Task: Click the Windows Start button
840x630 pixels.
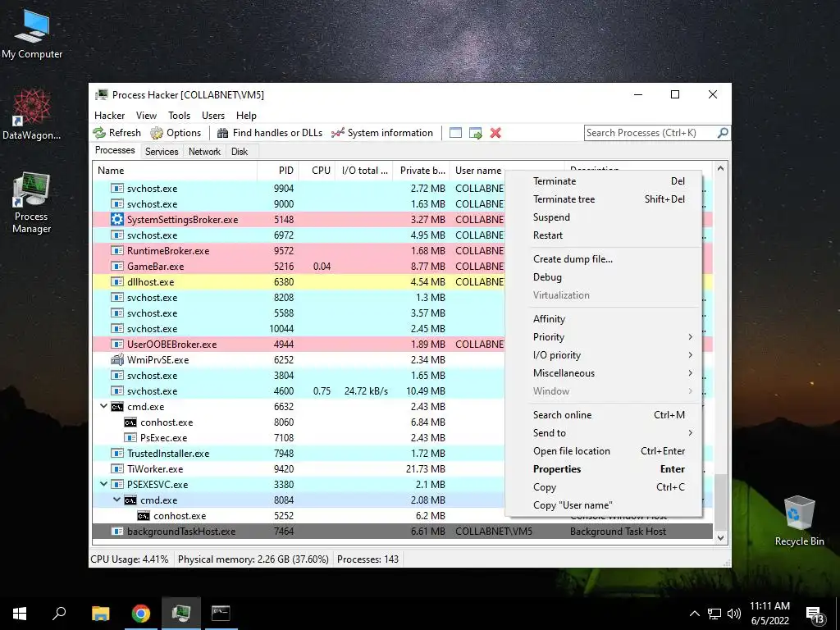Action: 20,614
